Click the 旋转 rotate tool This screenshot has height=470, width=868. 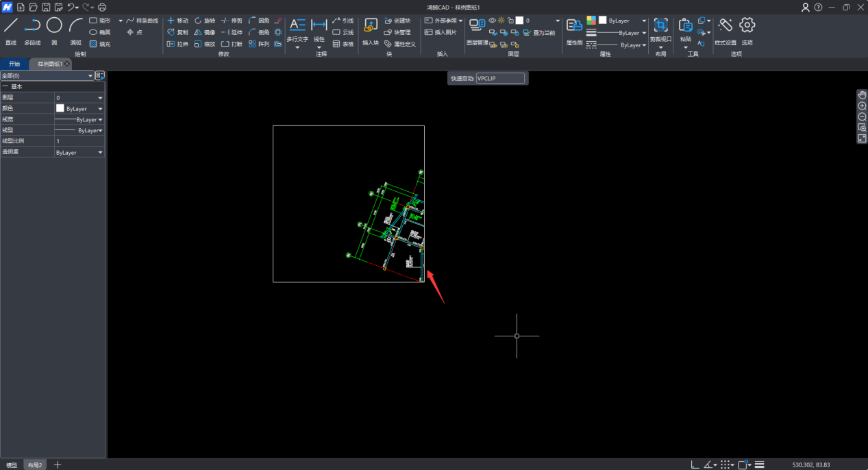point(204,21)
